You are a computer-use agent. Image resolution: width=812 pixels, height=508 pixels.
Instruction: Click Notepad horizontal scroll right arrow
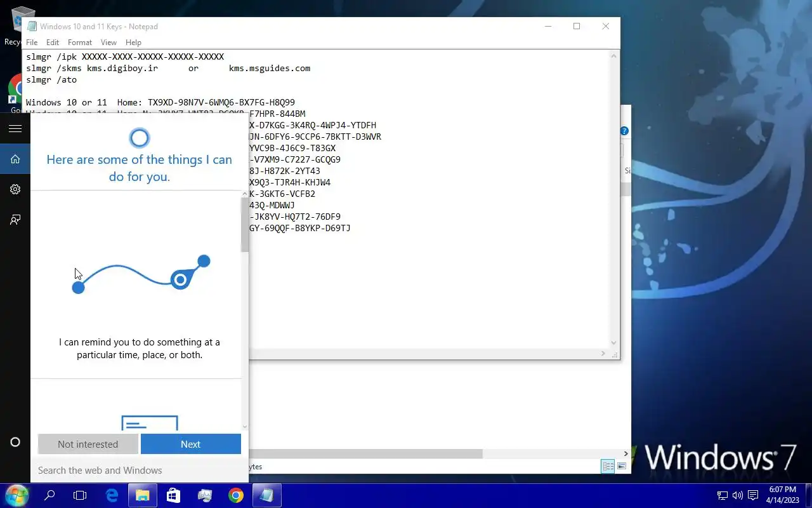click(x=603, y=354)
